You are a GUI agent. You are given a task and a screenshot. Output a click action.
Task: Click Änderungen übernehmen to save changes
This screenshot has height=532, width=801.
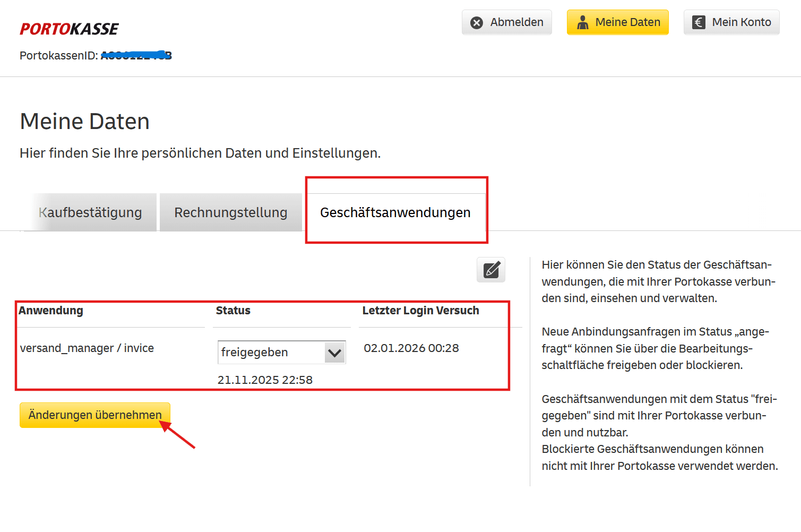coord(94,415)
